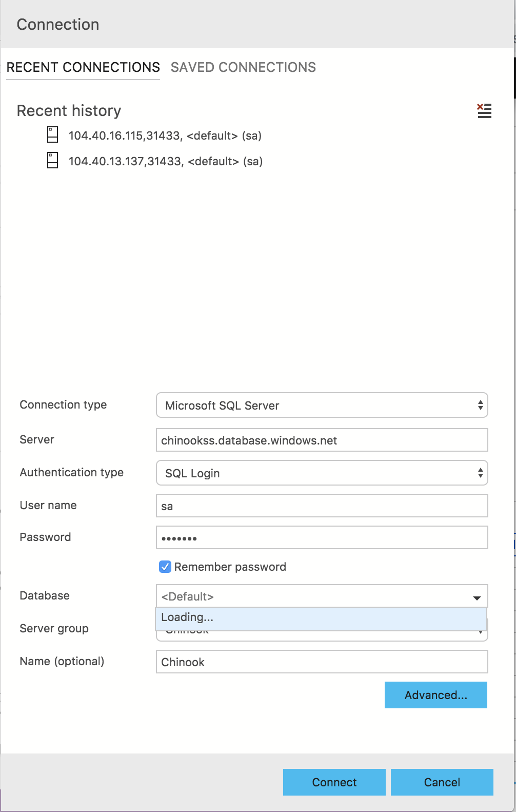Screen dimensions: 516x812
Task: Focus the User name field
Action: coord(322,506)
